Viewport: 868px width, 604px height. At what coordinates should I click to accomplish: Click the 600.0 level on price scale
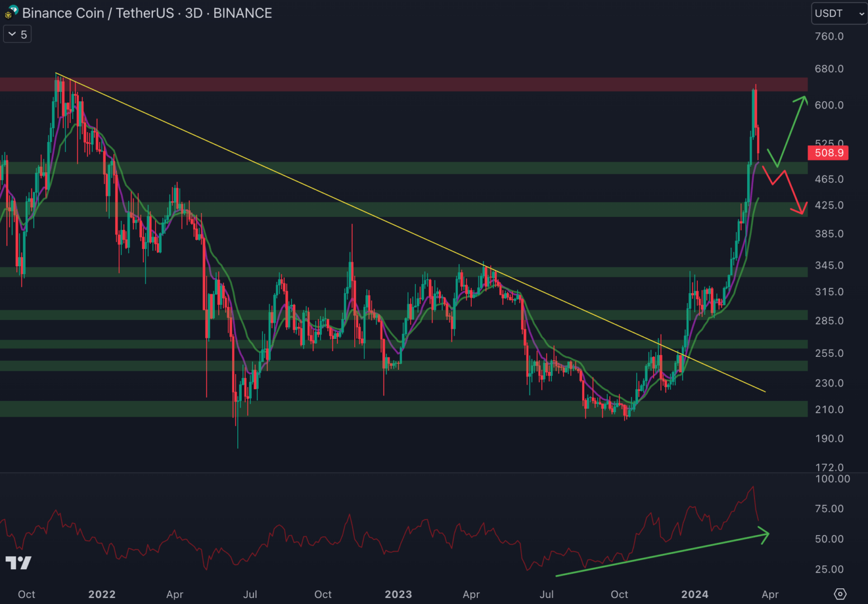[x=829, y=105]
